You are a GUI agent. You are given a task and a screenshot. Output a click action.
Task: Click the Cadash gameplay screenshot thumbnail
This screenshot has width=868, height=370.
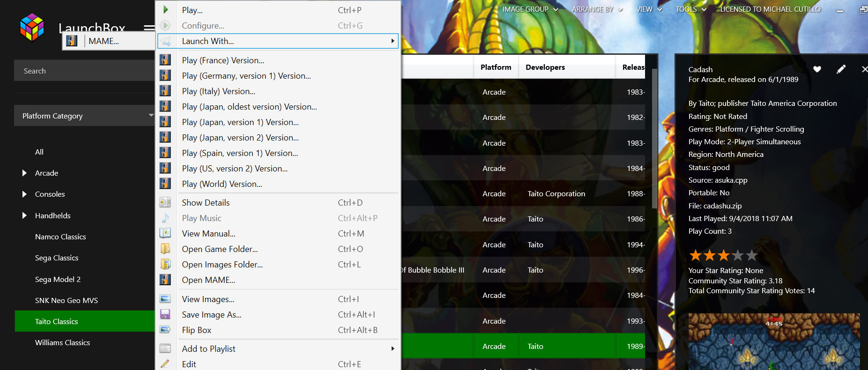point(774,341)
